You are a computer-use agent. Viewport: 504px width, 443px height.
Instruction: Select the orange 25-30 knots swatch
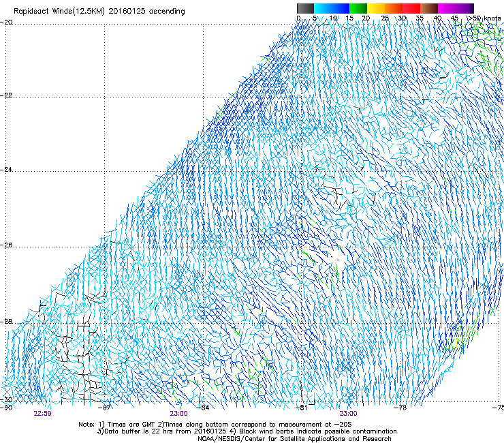[394, 8]
